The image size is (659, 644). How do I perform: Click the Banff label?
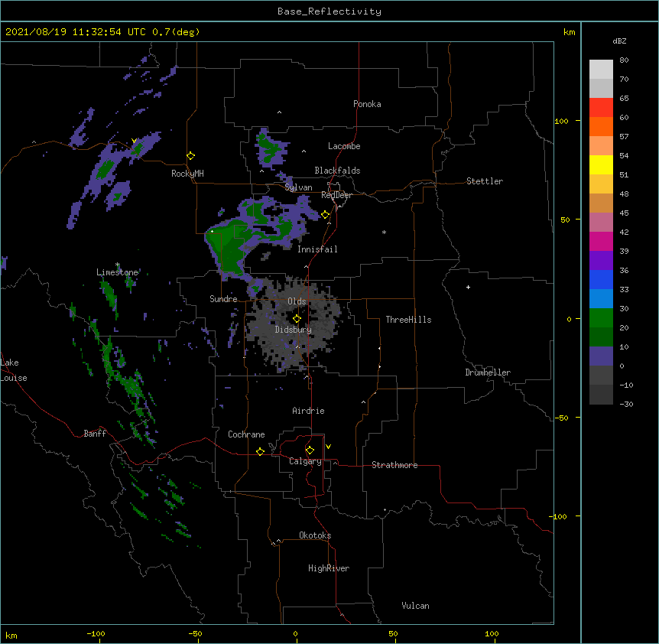pyautogui.click(x=95, y=434)
